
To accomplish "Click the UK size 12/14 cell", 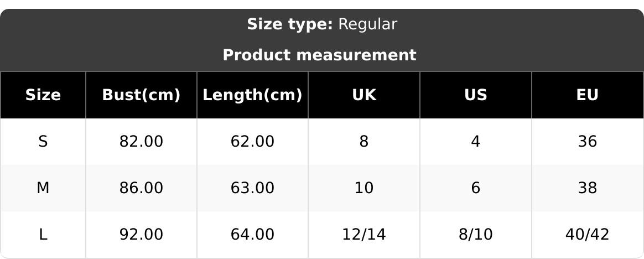I will [x=364, y=235].
